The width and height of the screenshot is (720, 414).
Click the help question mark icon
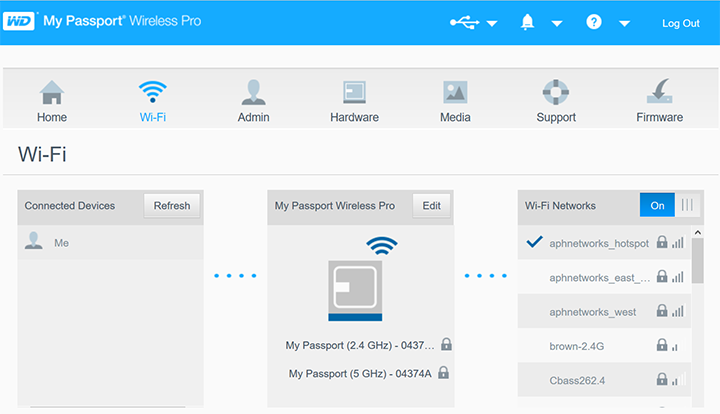point(594,22)
